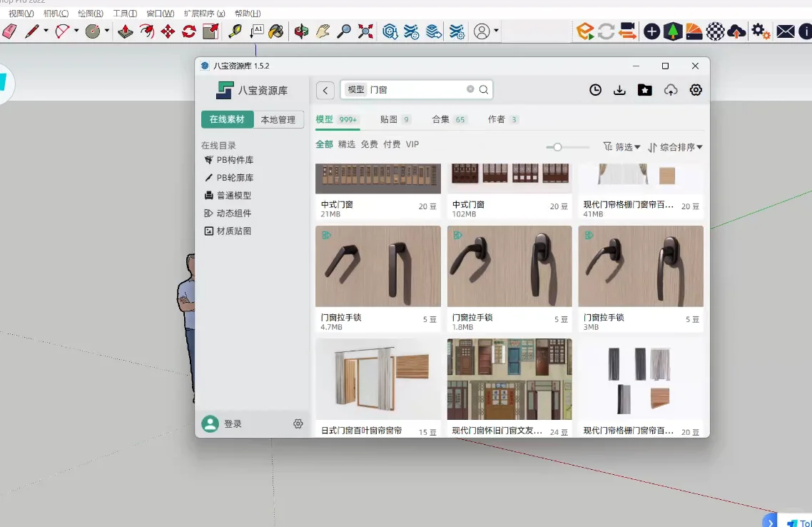The width and height of the screenshot is (812, 527).
Task: Open the user account icon in toolbar
Action: point(482,31)
